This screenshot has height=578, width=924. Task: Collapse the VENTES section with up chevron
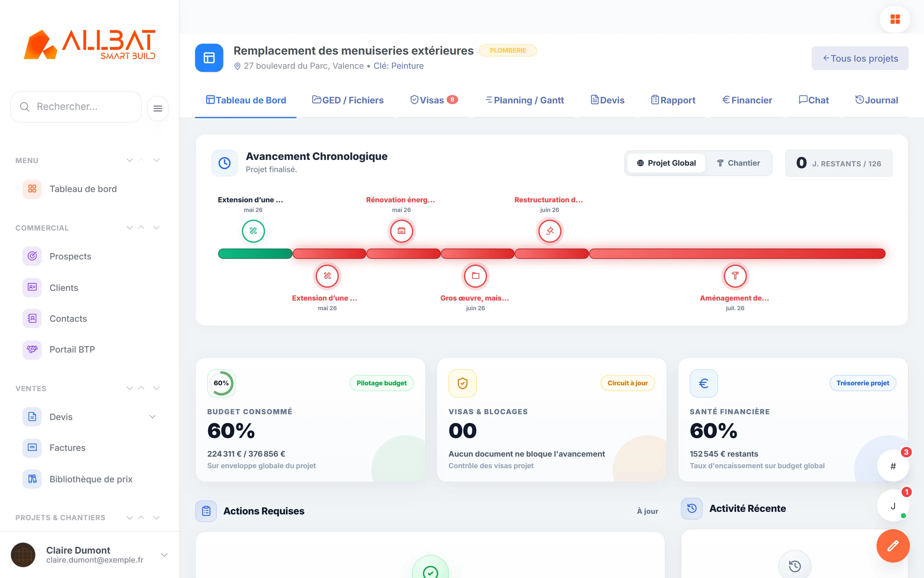point(141,388)
